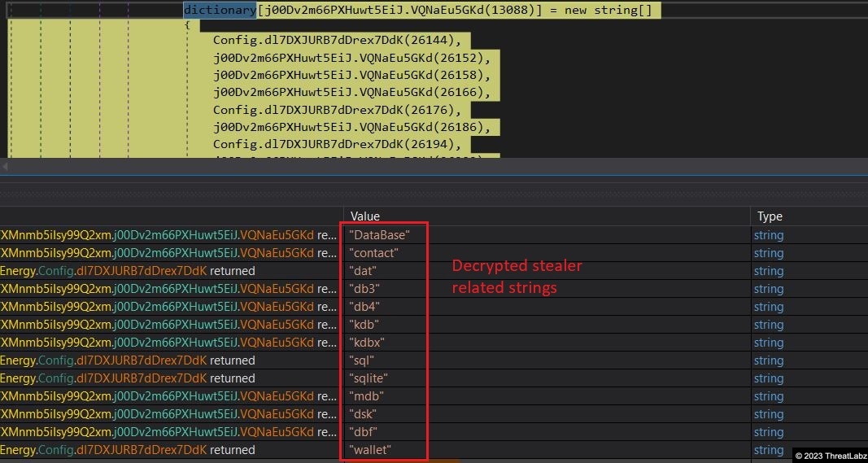
Task: Click the highlighted dictionary keyword in code
Action: (x=220, y=11)
